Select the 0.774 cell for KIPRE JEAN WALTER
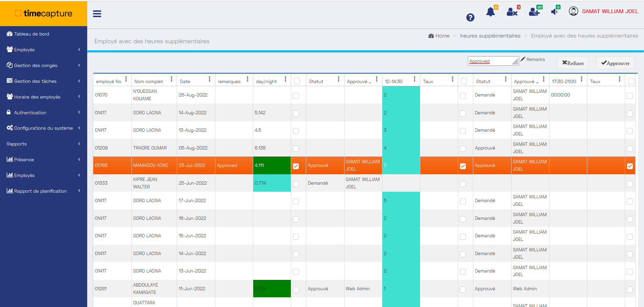Viewport: 644px width, 307px height. (272, 183)
